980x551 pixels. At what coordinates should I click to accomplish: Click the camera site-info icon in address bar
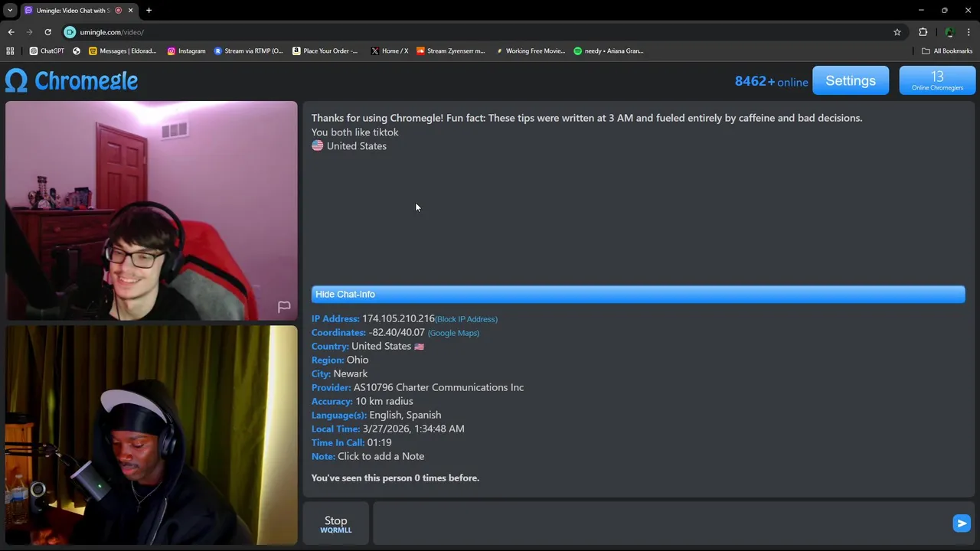coord(70,32)
